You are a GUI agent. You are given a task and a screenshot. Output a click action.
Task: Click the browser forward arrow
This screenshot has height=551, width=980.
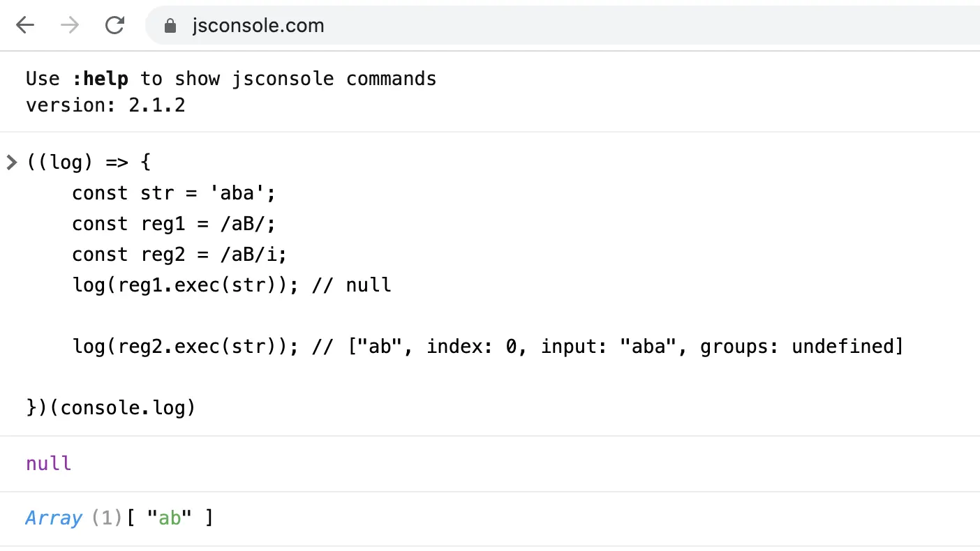click(70, 26)
